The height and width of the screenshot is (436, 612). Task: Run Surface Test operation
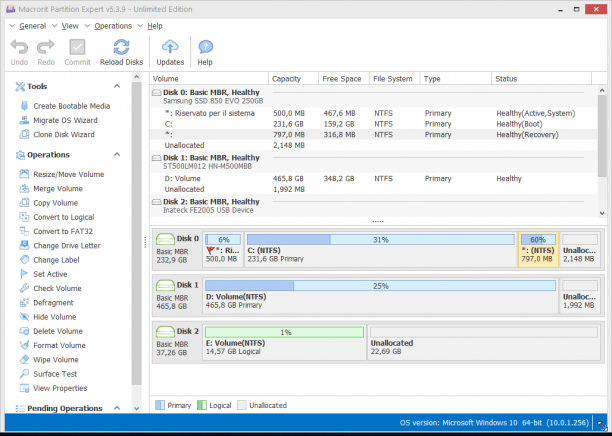(x=48, y=374)
